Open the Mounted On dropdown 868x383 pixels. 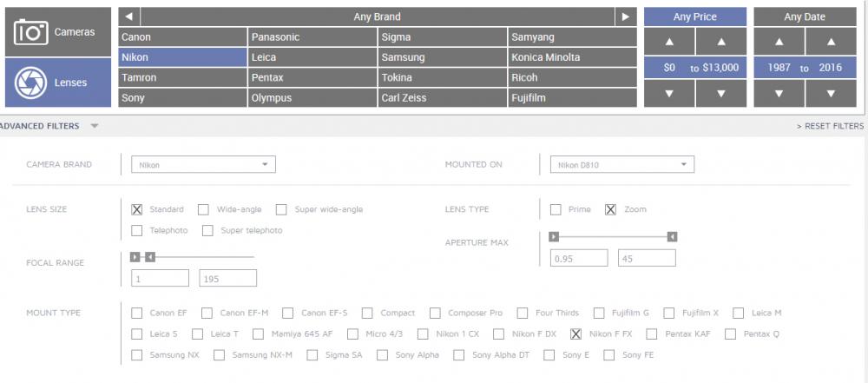click(622, 165)
